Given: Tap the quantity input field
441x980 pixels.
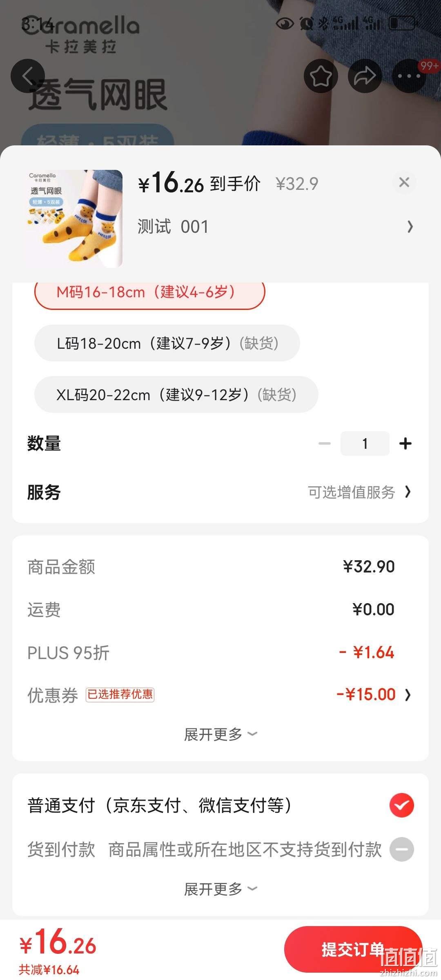Looking at the screenshot, I should 365,443.
